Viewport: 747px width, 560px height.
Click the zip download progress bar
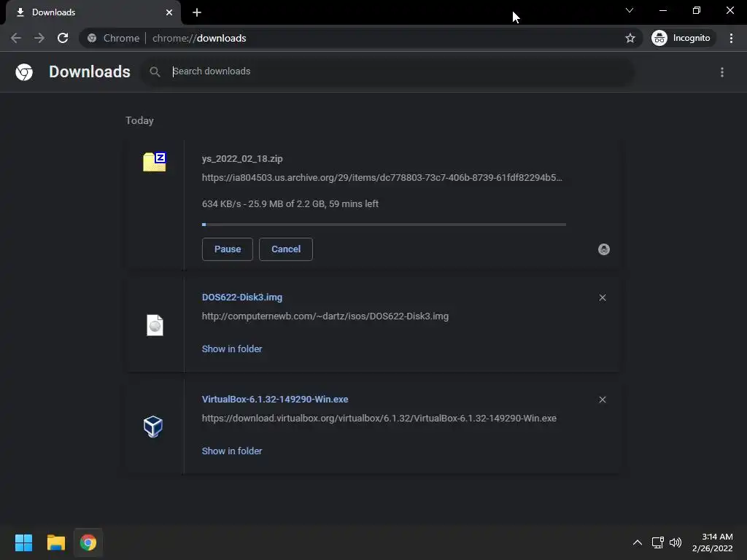[x=384, y=225]
